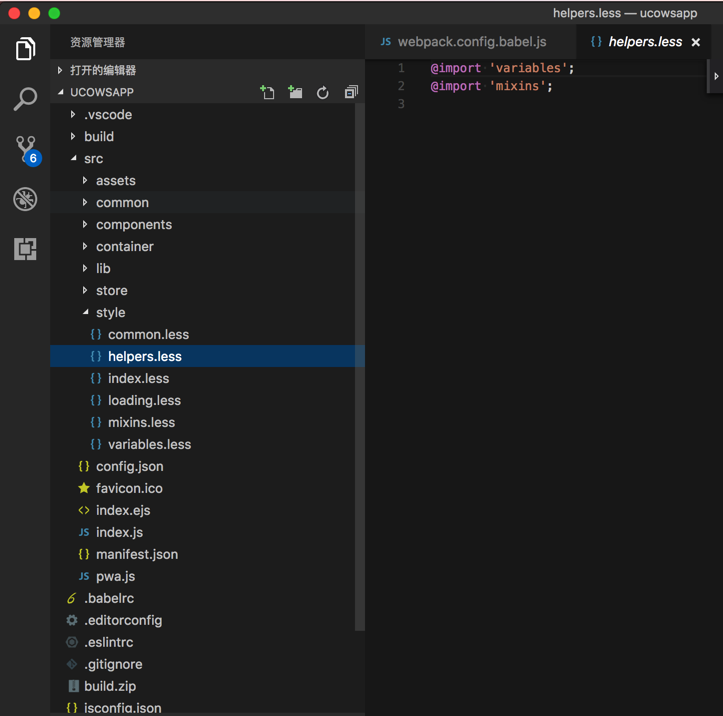The height and width of the screenshot is (716, 723).
Task: Collapse the UCOWSAPP project root
Action: pyautogui.click(x=101, y=92)
